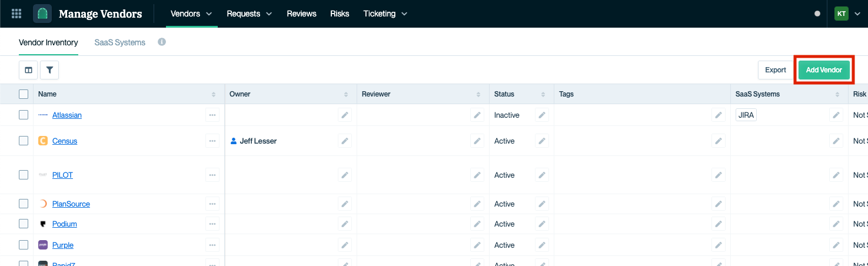
Task: Click the JIRA tag in Atlassian row
Action: (x=746, y=115)
